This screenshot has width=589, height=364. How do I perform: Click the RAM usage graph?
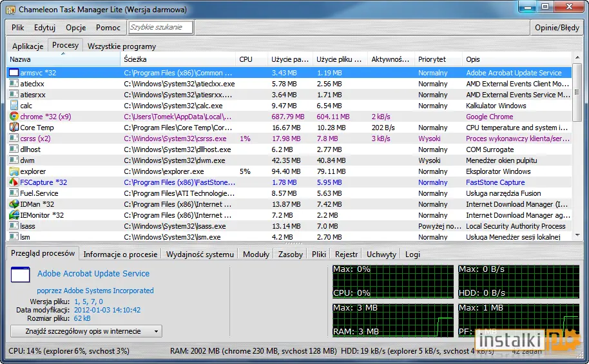pyautogui.click(x=393, y=320)
